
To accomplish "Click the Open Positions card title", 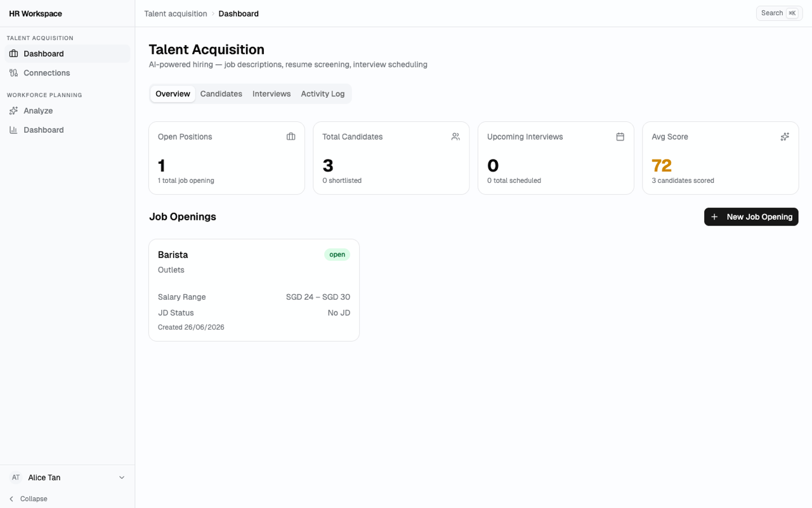I will [x=185, y=137].
